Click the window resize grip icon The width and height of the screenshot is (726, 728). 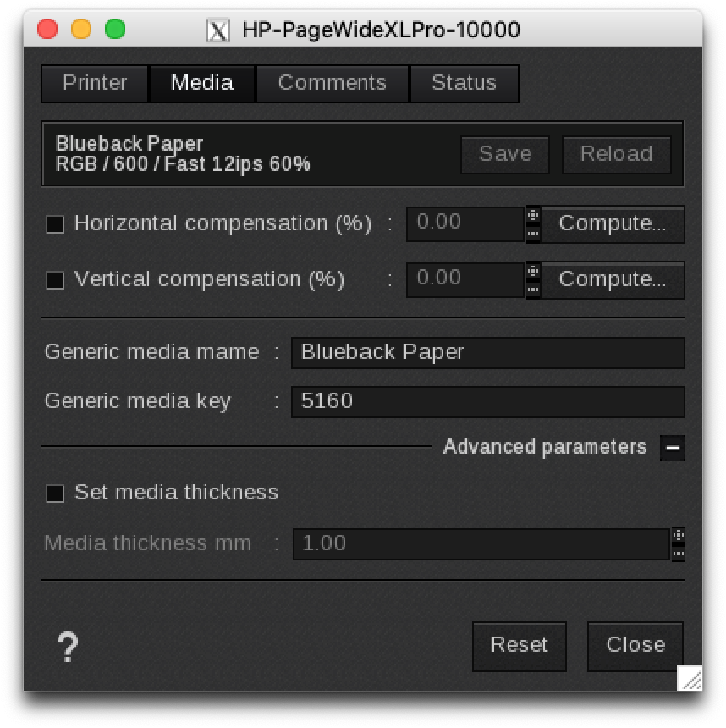tap(691, 678)
